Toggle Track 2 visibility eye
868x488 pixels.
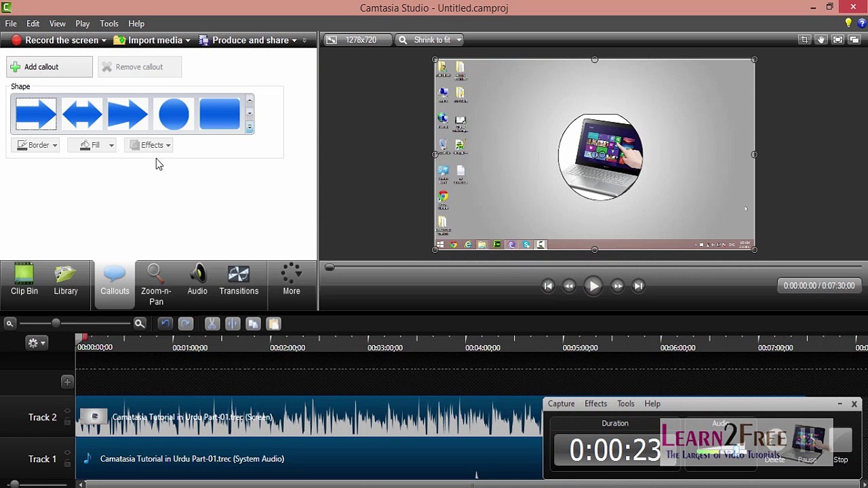(67, 411)
